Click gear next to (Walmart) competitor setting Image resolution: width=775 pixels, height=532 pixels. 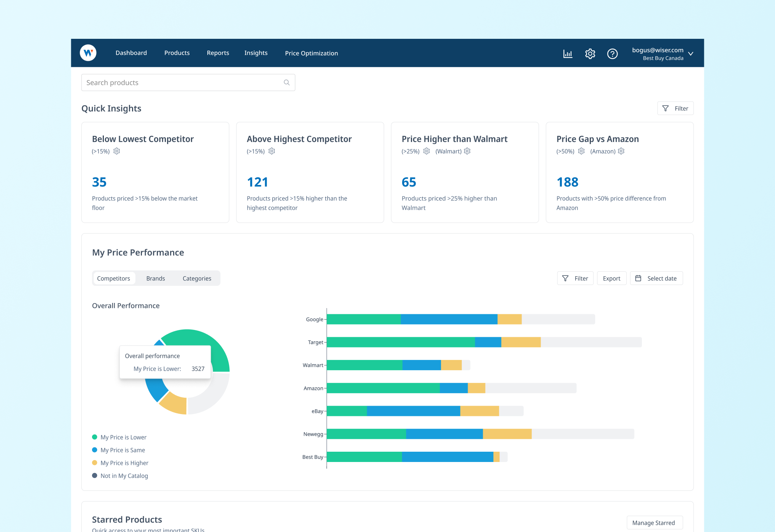[467, 151]
